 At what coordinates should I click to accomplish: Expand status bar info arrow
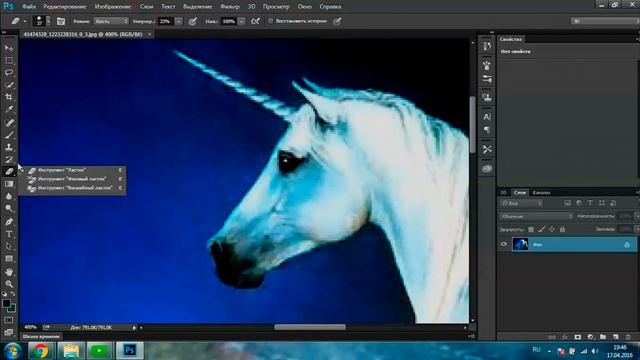[x=134, y=327]
